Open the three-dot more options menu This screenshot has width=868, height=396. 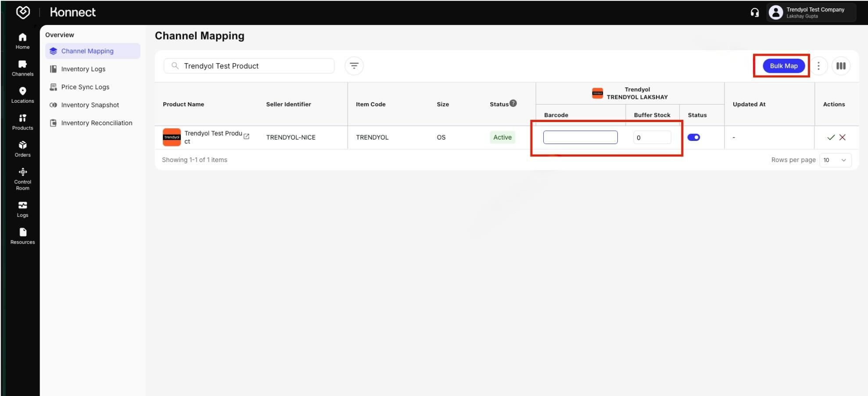[x=818, y=66]
